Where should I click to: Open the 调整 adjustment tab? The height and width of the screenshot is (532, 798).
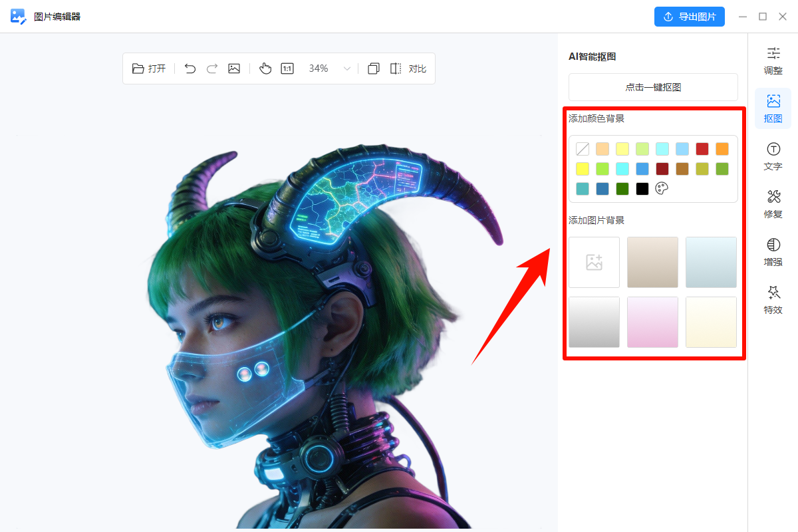[773, 61]
